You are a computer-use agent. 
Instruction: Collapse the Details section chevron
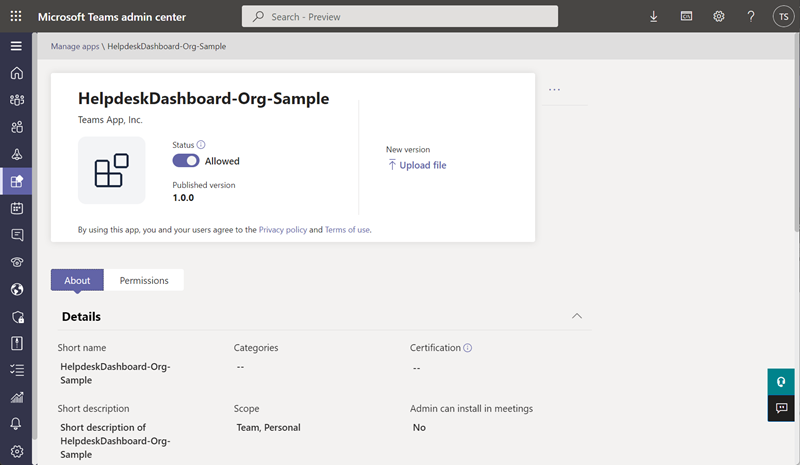pos(577,316)
